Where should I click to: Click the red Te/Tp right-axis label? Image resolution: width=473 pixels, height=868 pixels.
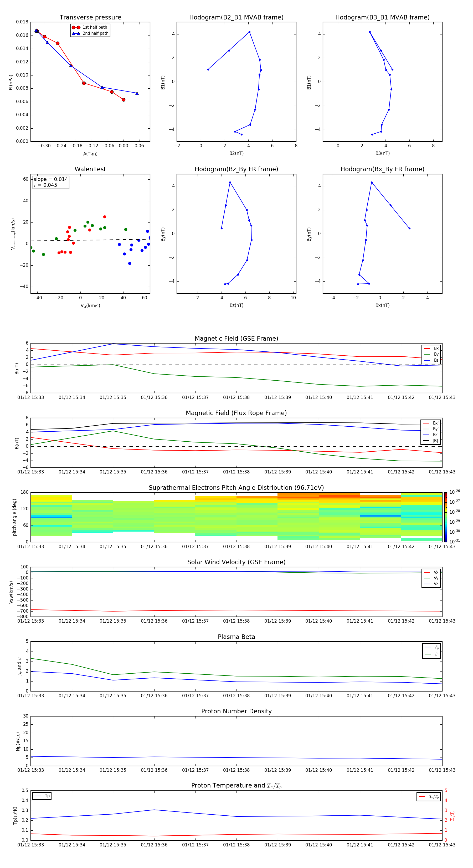point(453,815)
